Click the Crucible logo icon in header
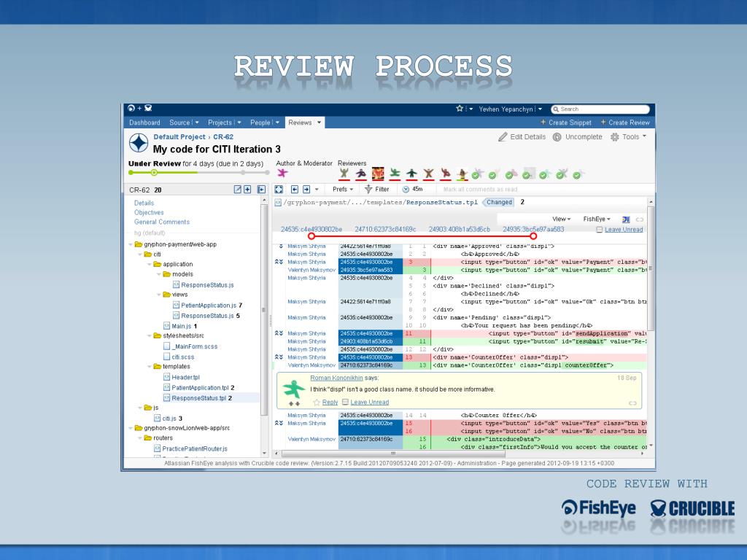 148,109
